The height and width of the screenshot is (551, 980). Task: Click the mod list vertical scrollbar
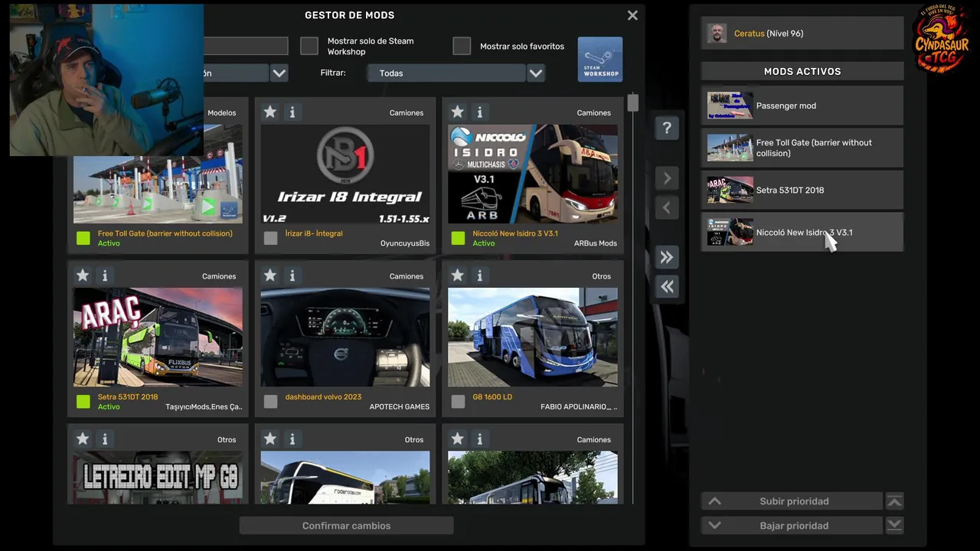pyautogui.click(x=632, y=103)
